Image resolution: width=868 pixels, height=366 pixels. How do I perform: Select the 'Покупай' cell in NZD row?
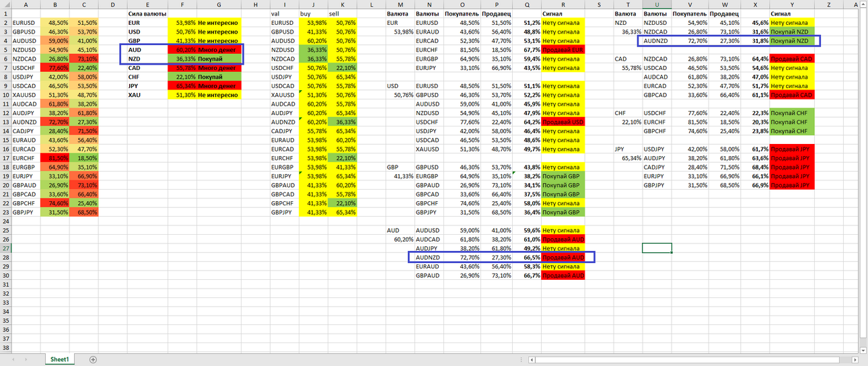click(x=219, y=59)
